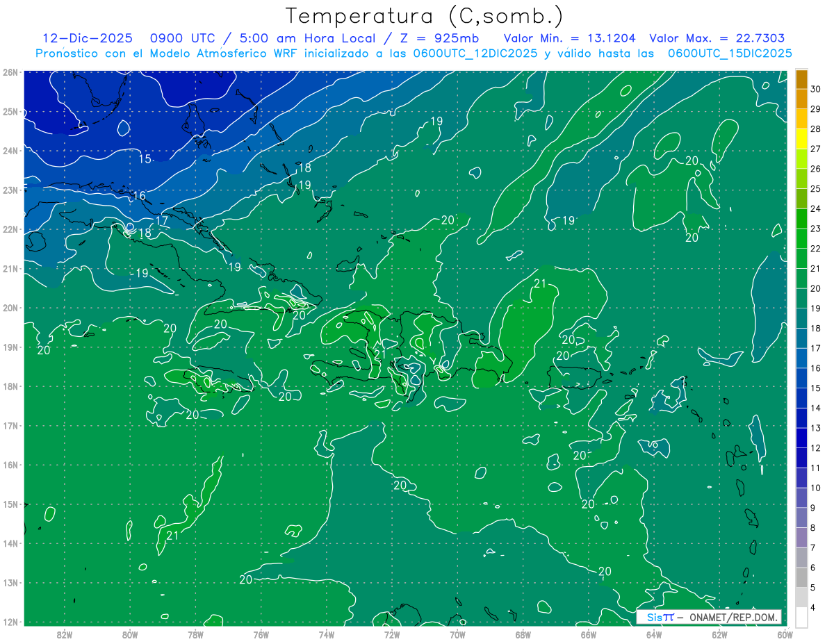Click the "64W" longitude axis label
Screen dimensions: 834x644
[654, 634]
